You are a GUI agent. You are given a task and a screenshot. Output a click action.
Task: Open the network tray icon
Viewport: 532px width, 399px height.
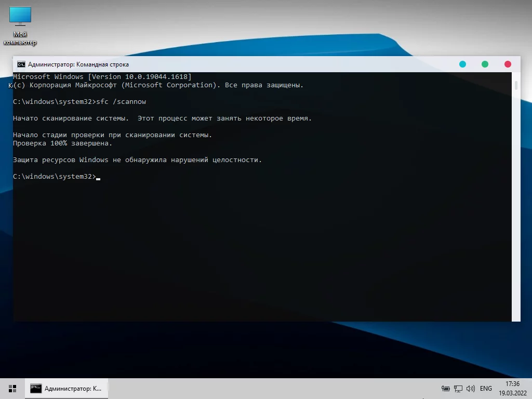pyautogui.click(x=458, y=389)
